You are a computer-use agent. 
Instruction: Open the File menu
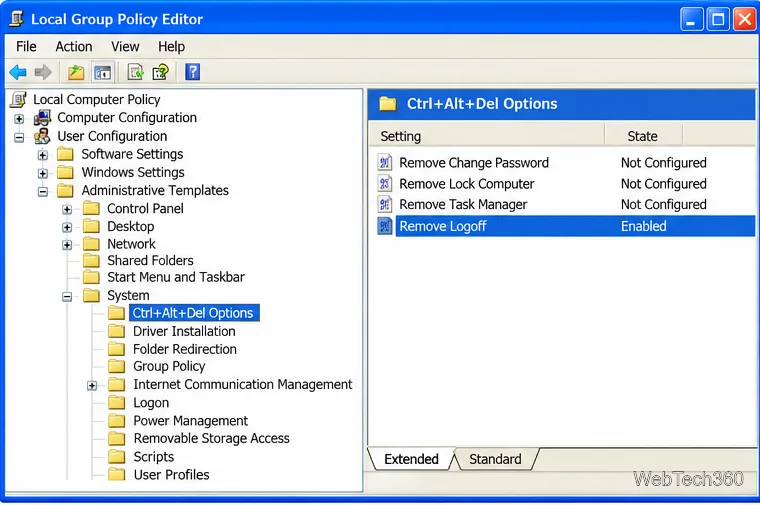click(26, 47)
